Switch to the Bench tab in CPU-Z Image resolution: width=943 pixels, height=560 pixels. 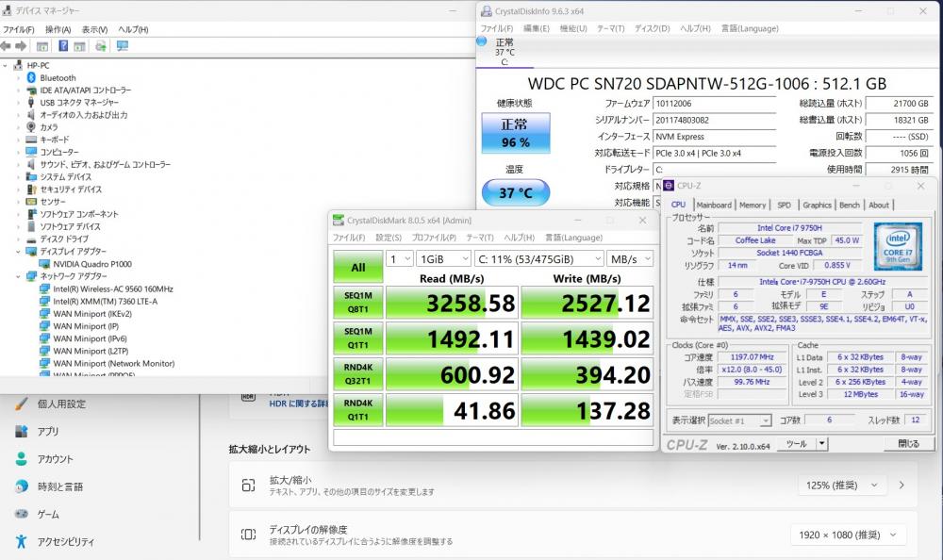click(850, 206)
